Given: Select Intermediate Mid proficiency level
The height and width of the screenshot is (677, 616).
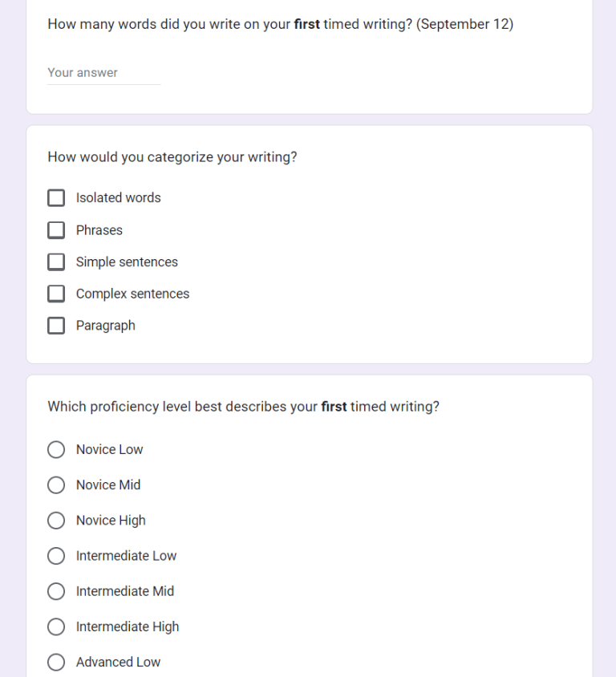Looking at the screenshot, I should tap(56, 591).
